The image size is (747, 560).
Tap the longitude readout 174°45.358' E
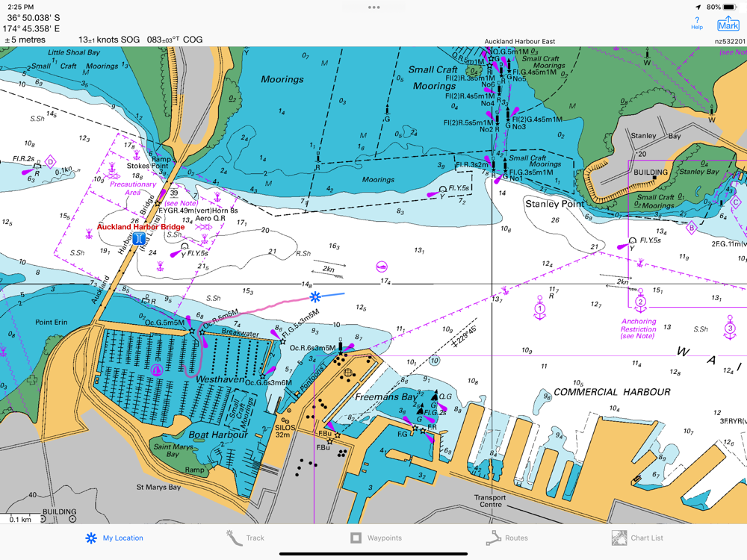31,28
